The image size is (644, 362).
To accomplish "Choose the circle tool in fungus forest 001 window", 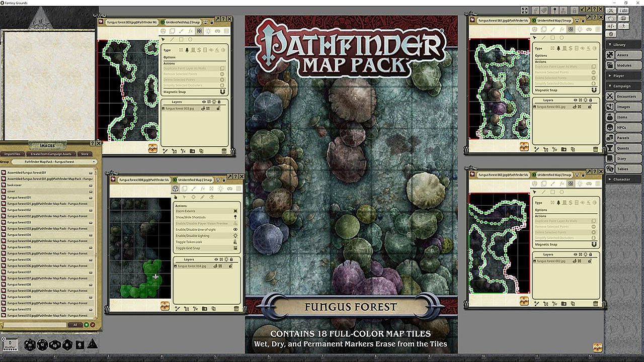I will pyautogui.click(x=561, y=38).
